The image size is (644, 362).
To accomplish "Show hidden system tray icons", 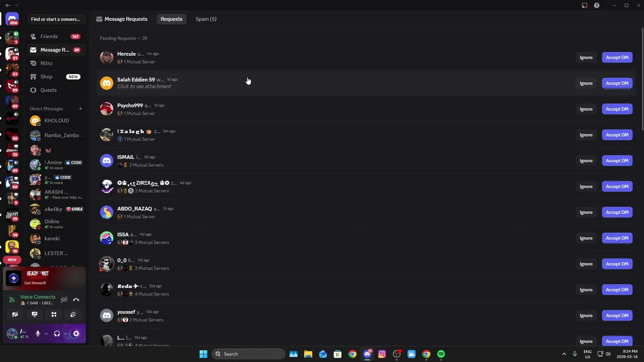I will (x=564, y=354).
